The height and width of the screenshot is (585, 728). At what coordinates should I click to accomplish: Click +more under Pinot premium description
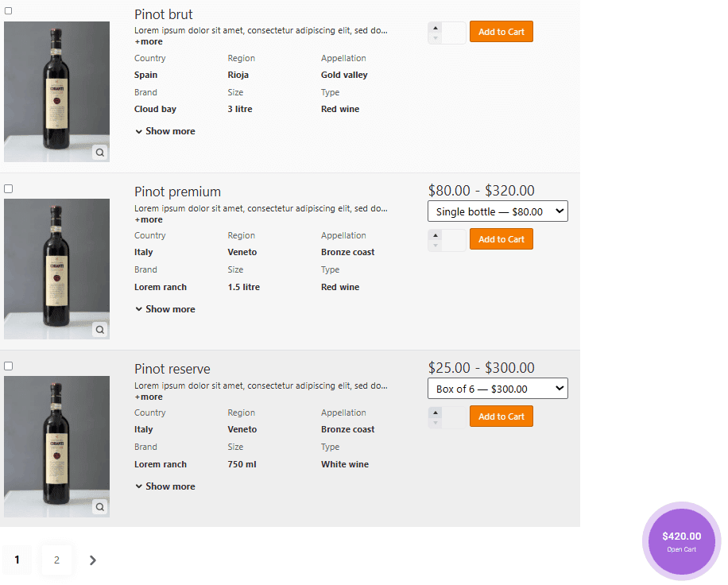pos(149,219)
